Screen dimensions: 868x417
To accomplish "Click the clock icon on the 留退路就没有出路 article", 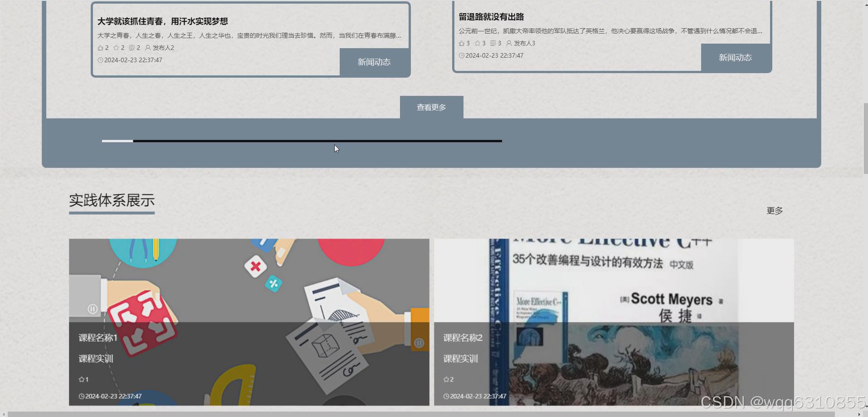I will pos(462,55).
